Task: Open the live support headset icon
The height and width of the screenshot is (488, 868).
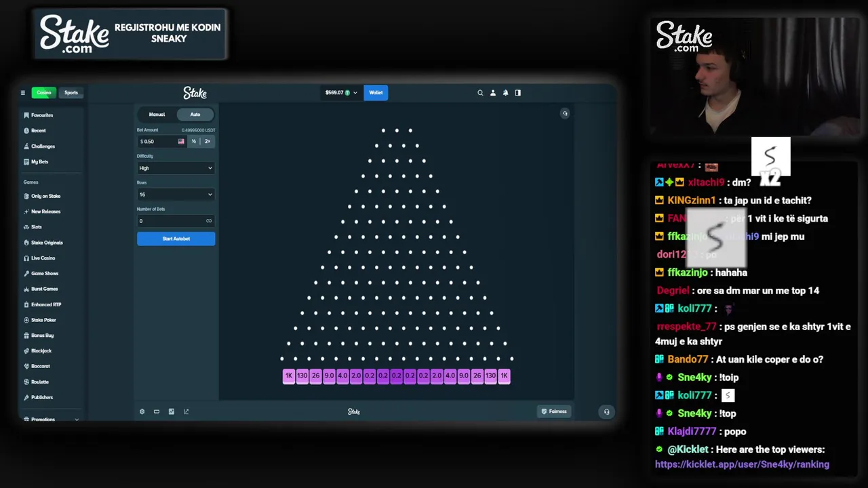Action: point(606,411)
